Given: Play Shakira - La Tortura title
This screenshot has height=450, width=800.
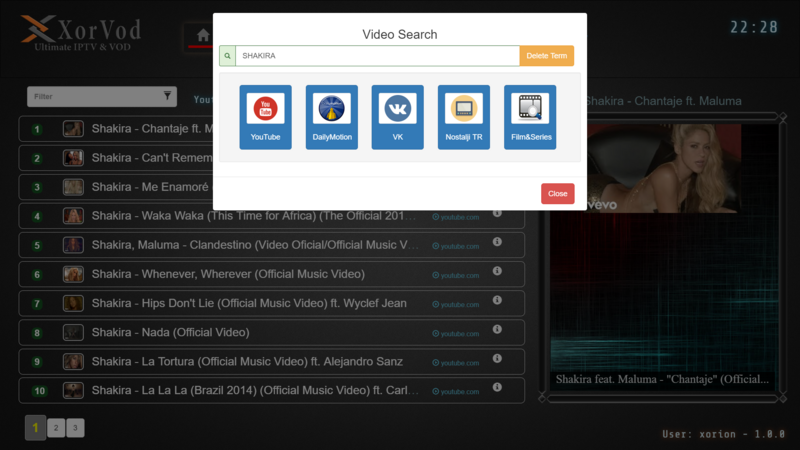Looking at the screenshot, I should tap(247, 361).
